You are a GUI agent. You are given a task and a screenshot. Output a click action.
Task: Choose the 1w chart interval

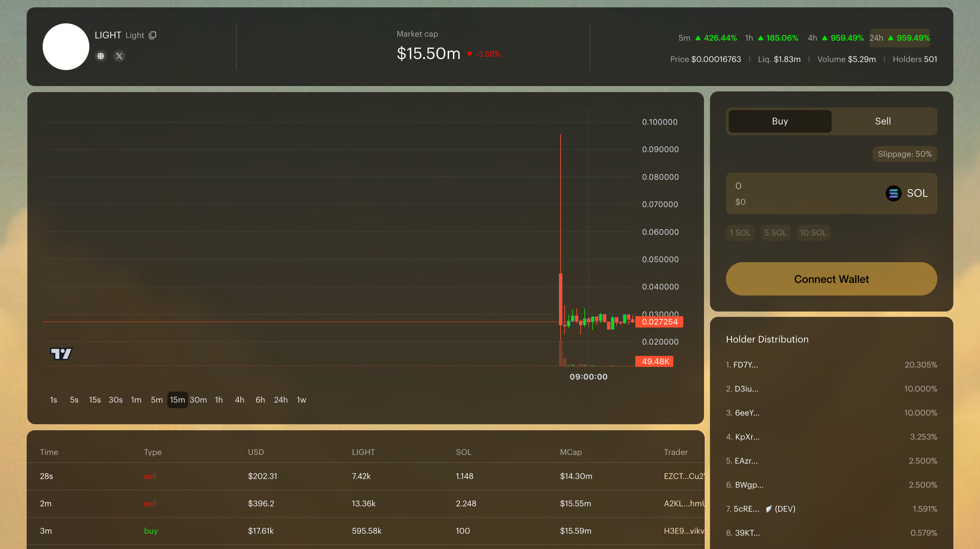[301, 400]
